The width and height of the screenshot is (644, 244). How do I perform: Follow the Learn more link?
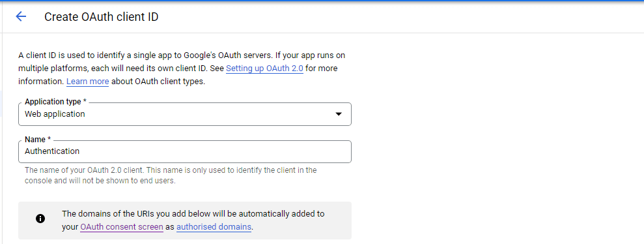tap(87, 82)
